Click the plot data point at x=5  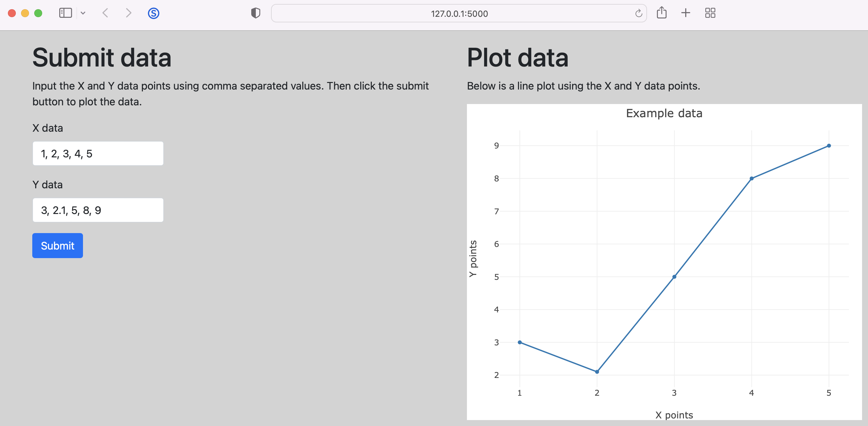pyautogui.click(x=829, y=146)
